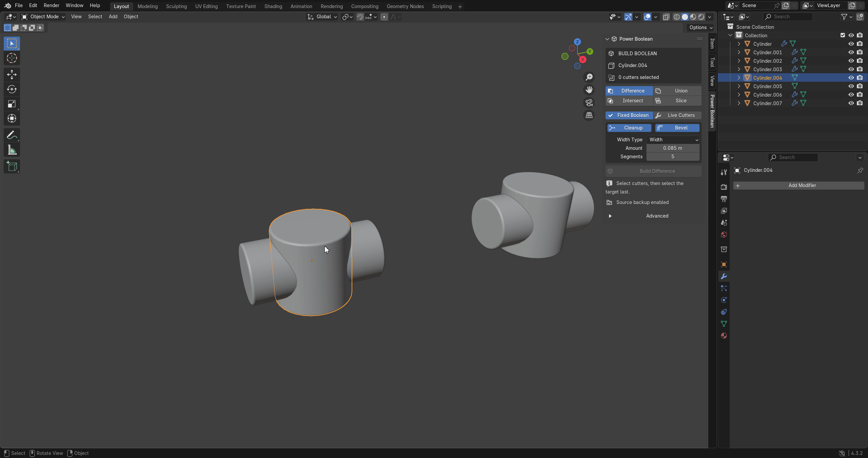Click the pan view hand icon
This screenshot has width=868, height=458.
(589, 90)
